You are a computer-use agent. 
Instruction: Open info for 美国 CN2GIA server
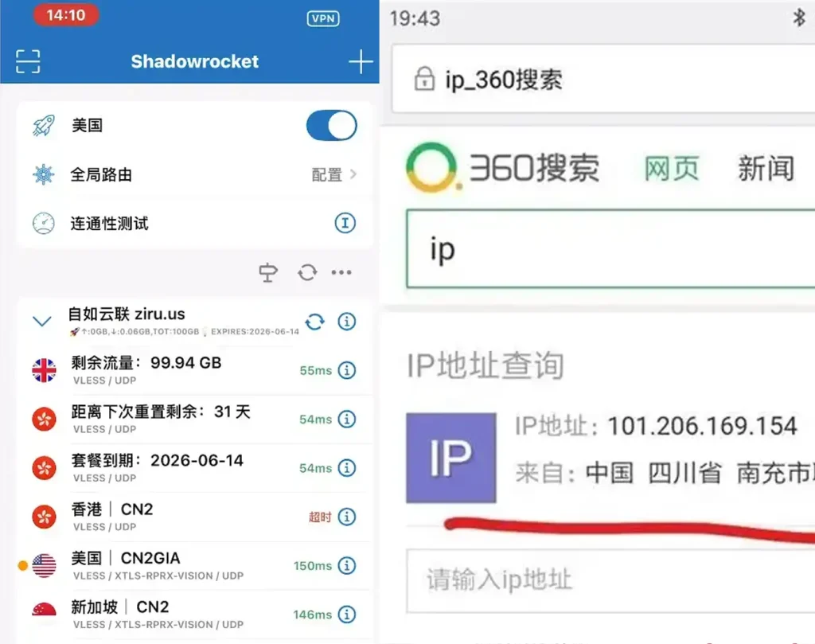click(x=347, y=565)
